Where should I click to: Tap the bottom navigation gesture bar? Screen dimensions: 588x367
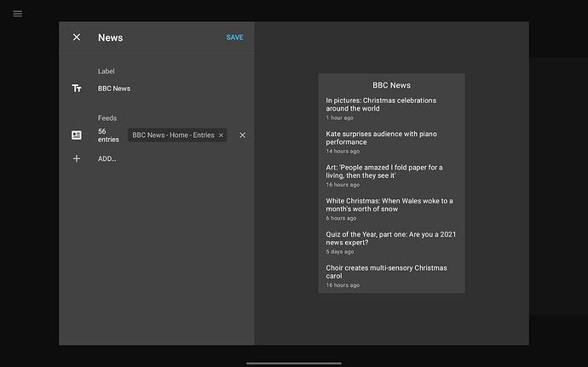[294, 363]
